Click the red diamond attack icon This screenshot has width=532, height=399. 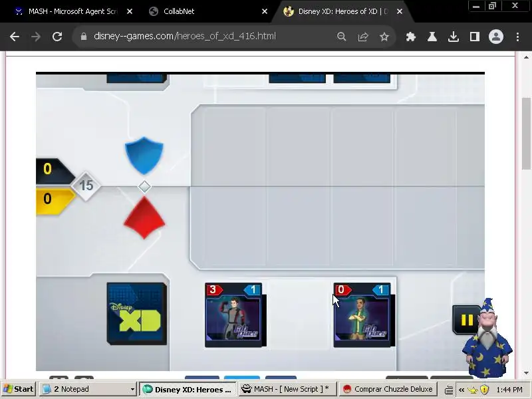pyautogui.click(x=144, y=218)
